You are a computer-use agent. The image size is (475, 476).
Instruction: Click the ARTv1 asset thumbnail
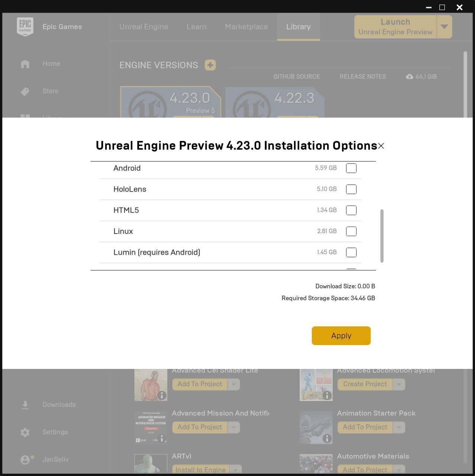pos(151,464)
